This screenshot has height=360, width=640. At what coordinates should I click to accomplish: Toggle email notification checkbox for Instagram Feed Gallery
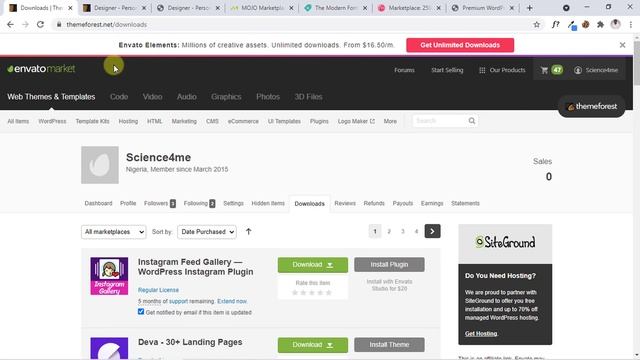pyautogui.click(x=141, y=312)
